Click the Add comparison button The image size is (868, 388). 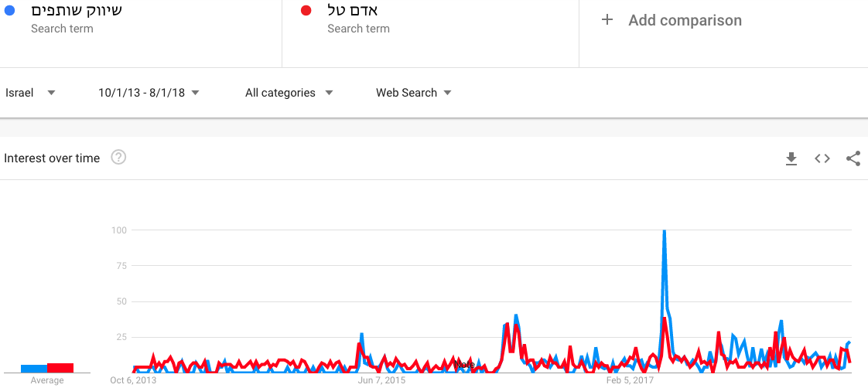point(671,20)
